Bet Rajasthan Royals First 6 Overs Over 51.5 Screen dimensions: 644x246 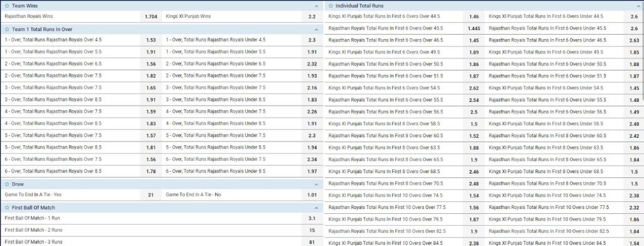click(x=474, y=76)
